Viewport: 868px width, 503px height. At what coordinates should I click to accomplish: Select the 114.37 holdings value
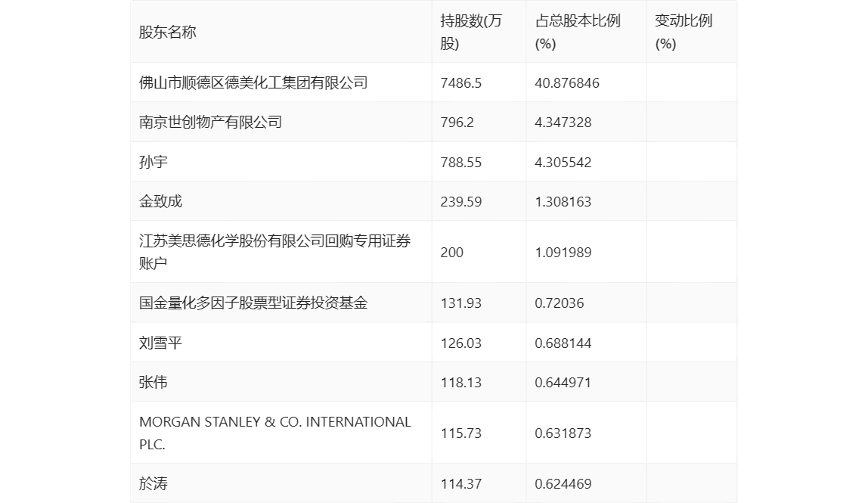[460, 483]
